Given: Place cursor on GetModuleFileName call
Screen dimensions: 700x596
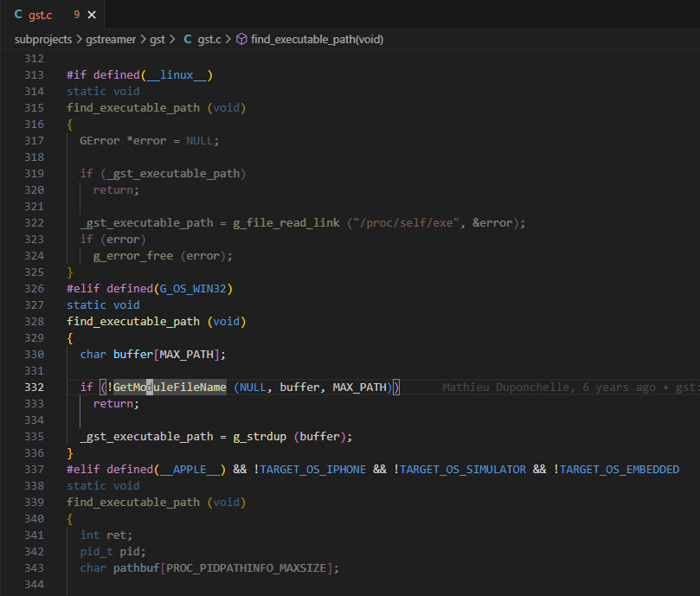Looking at the screenshot, I should coord(170,388).
